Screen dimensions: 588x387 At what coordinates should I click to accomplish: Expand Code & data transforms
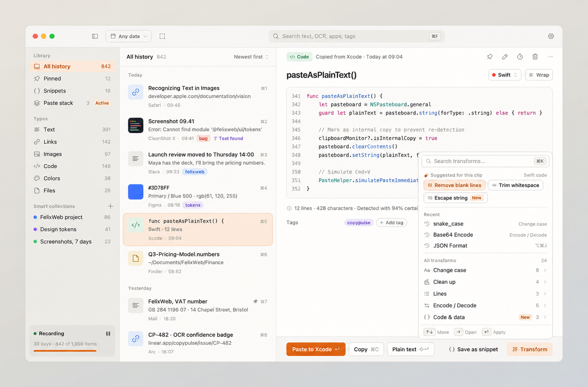485,317
